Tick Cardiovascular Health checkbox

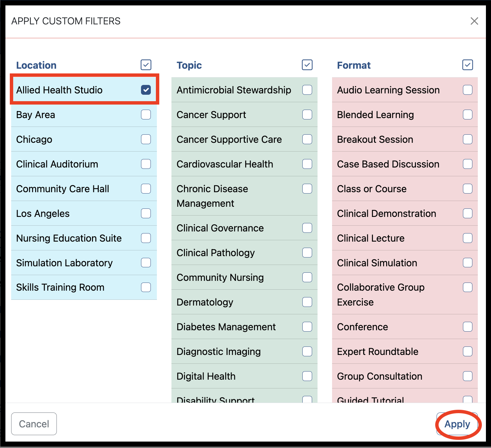coord(307,164)
